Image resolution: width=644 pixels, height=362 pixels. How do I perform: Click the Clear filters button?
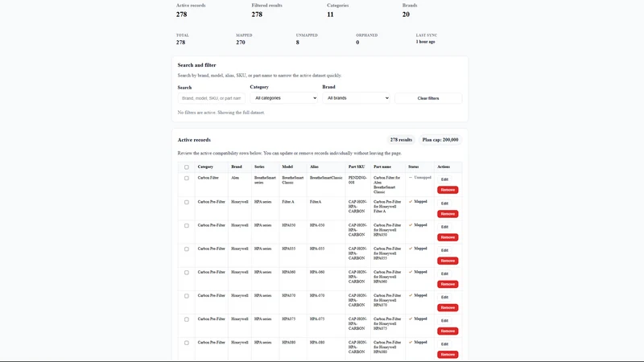[428, 98]
